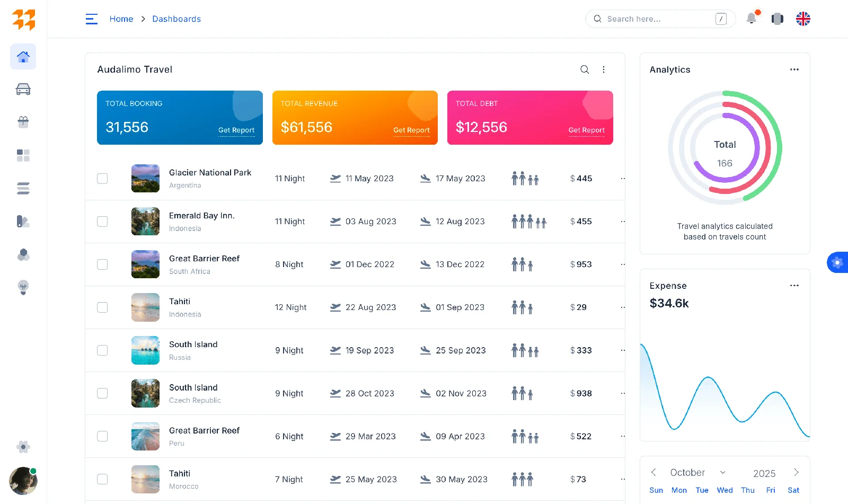848x504 pixels.
Task: Open the paint palette sidebar icon
Action: 23,221
